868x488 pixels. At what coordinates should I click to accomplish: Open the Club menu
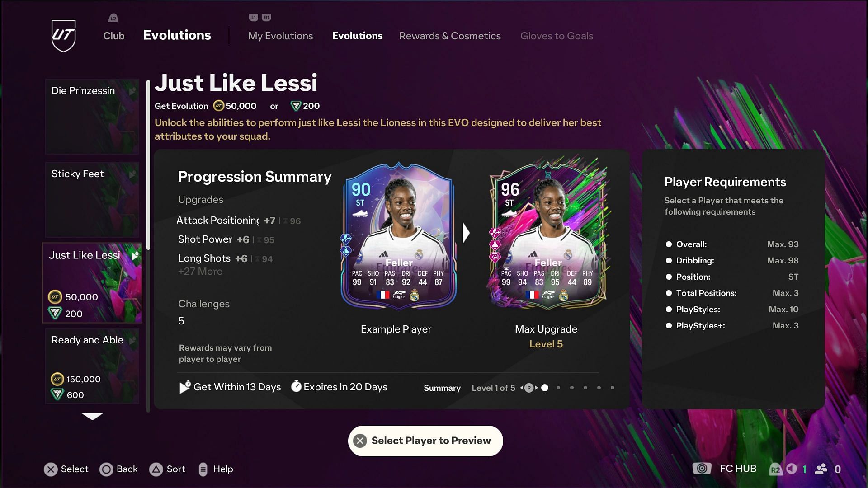(x=113, y=36)
